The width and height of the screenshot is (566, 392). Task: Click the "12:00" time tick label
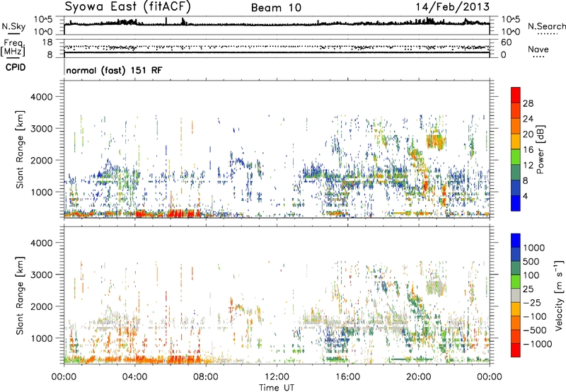(x=277, y=377)
